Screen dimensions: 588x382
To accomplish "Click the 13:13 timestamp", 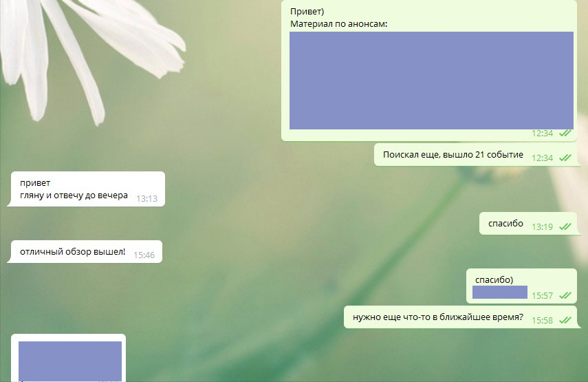I will [146, 198].
